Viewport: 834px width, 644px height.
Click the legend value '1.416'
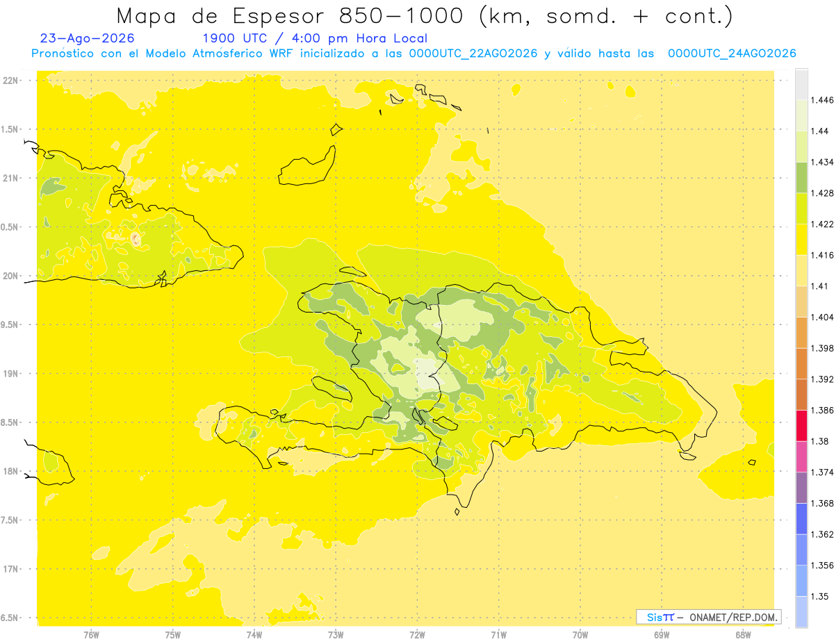coord(821,255)
